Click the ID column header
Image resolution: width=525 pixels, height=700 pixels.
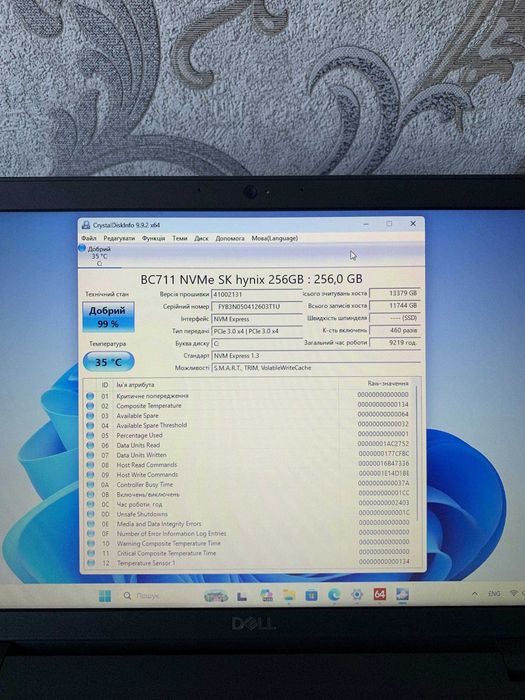(x=105, y=384)
